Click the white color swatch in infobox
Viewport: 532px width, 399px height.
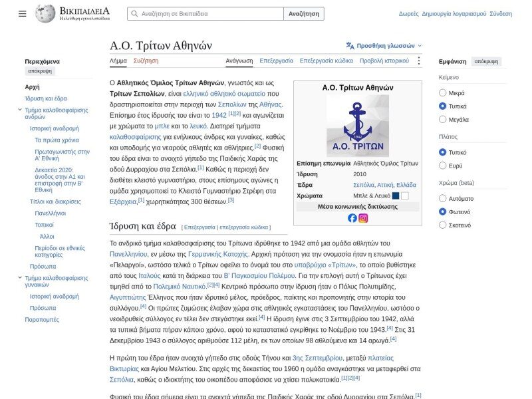click(x=405, y=196)
